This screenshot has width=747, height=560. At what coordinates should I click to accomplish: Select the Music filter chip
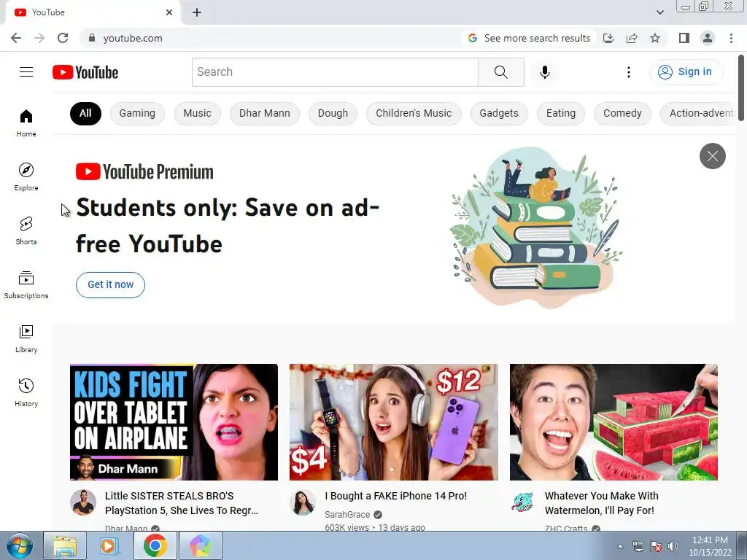pos(197,113)
